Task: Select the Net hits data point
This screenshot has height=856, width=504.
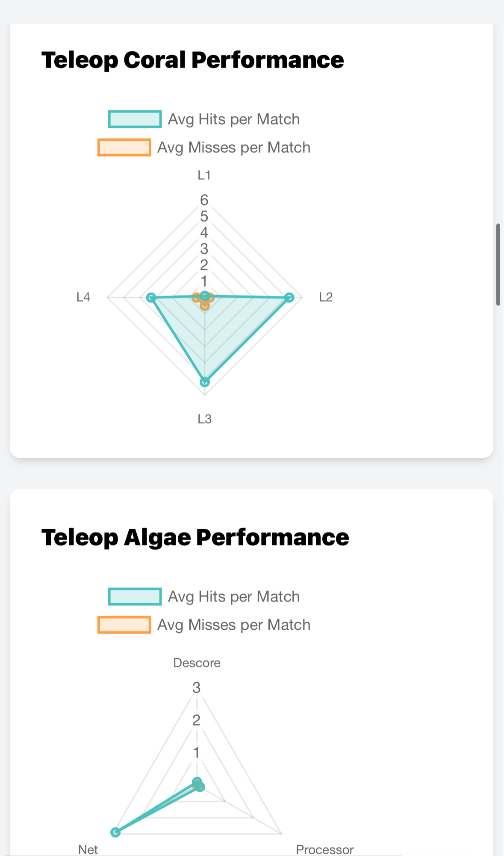Action: click(115, 832)
